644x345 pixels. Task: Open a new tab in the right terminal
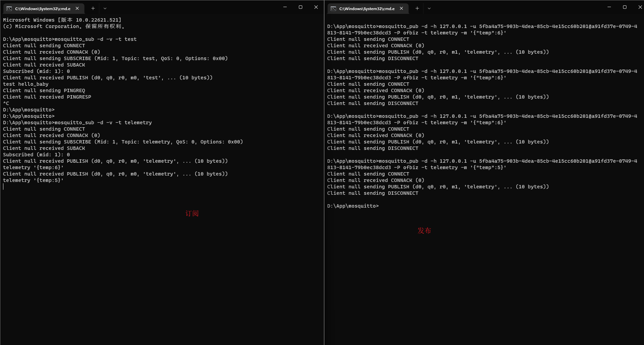click(416, 8)
